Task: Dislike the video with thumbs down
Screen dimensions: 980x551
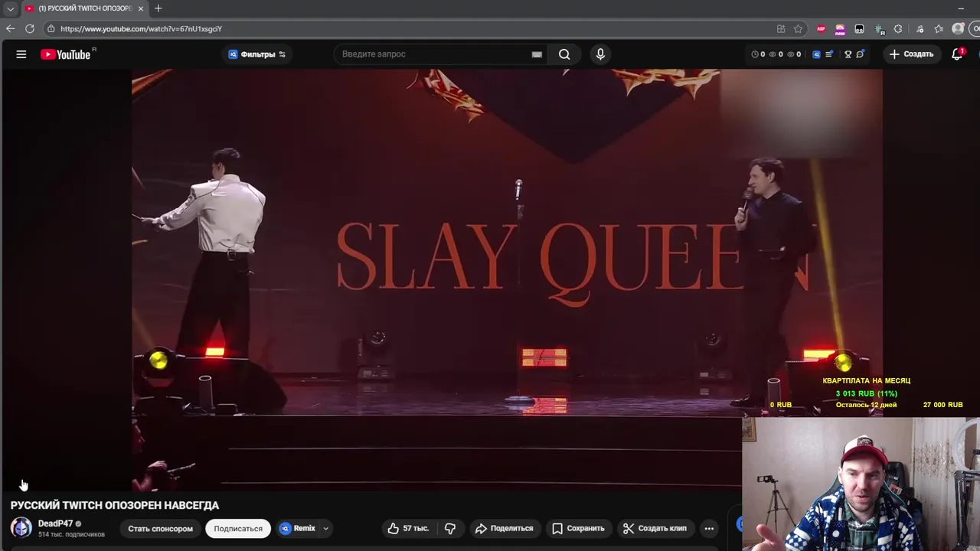Action: click(x=450, y=528)
